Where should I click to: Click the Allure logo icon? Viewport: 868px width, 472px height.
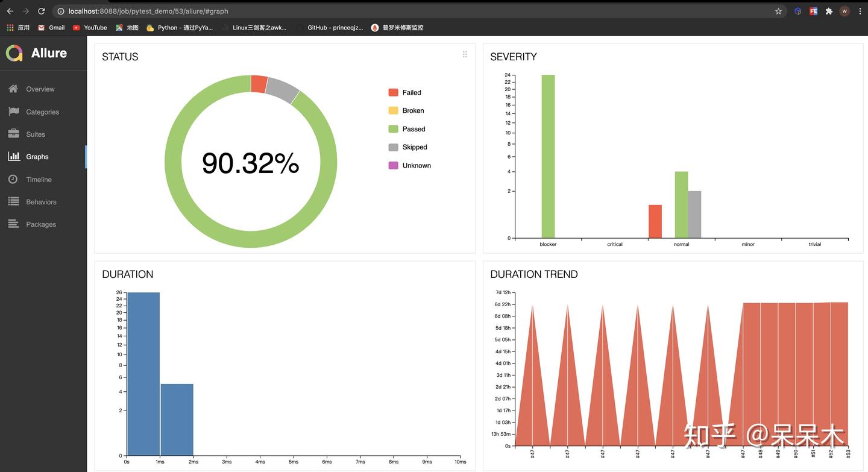click(14, 53)
